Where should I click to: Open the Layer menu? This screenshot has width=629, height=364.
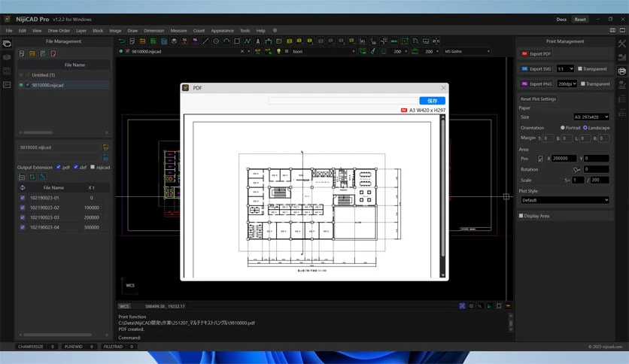(81, 31)
